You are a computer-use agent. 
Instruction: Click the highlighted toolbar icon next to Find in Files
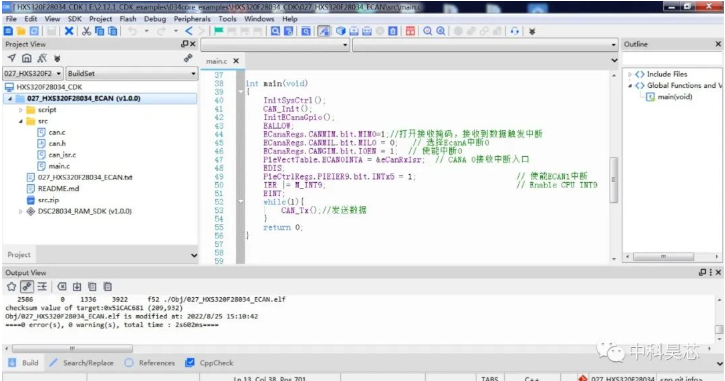(324, 31)
